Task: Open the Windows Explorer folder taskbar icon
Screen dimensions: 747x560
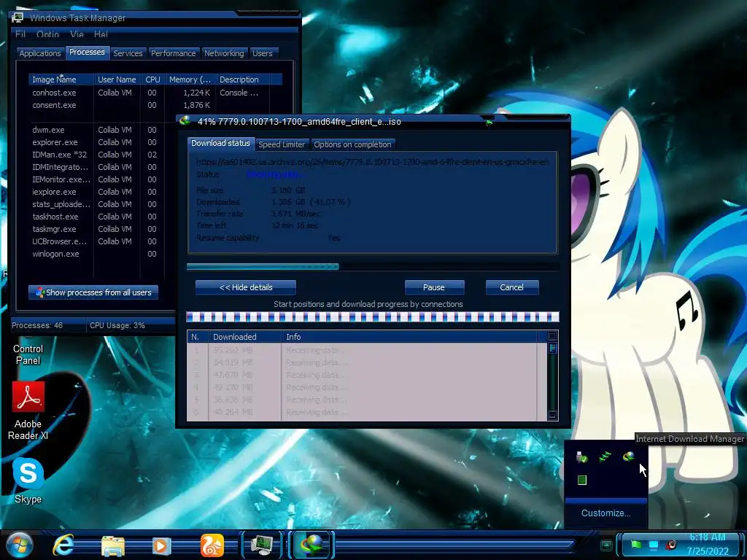Action: 113,545
